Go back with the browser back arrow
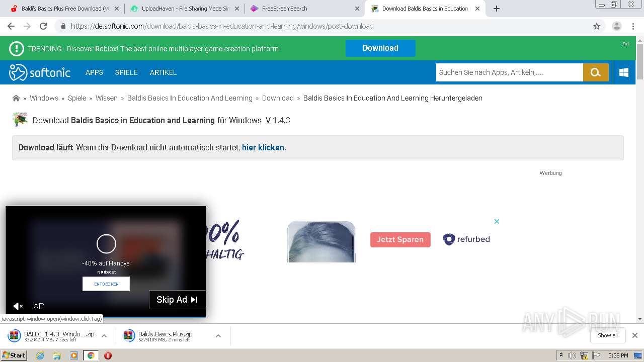This screenshot has width=644, height=362. tap(11, 26)
